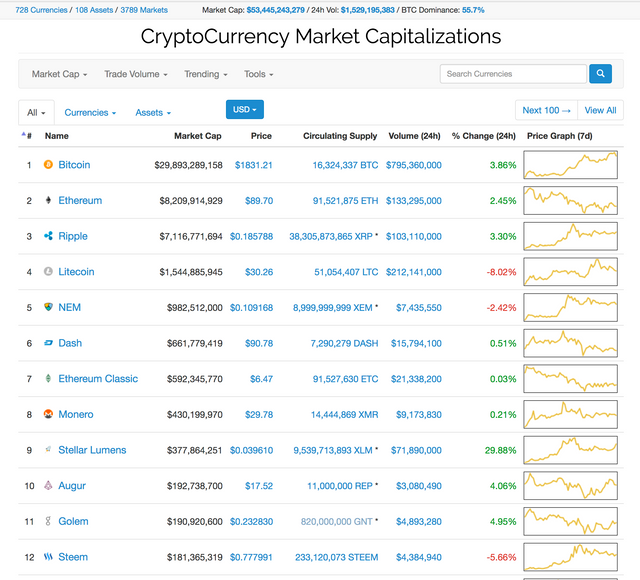Viewport: 640px width, 580px height.
Task: Click the Ethereum Classic logo icon
Action: (48, 378)
